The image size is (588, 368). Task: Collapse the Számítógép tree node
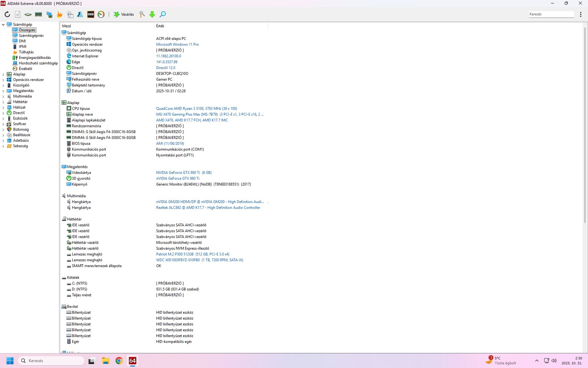coord(3,24)
